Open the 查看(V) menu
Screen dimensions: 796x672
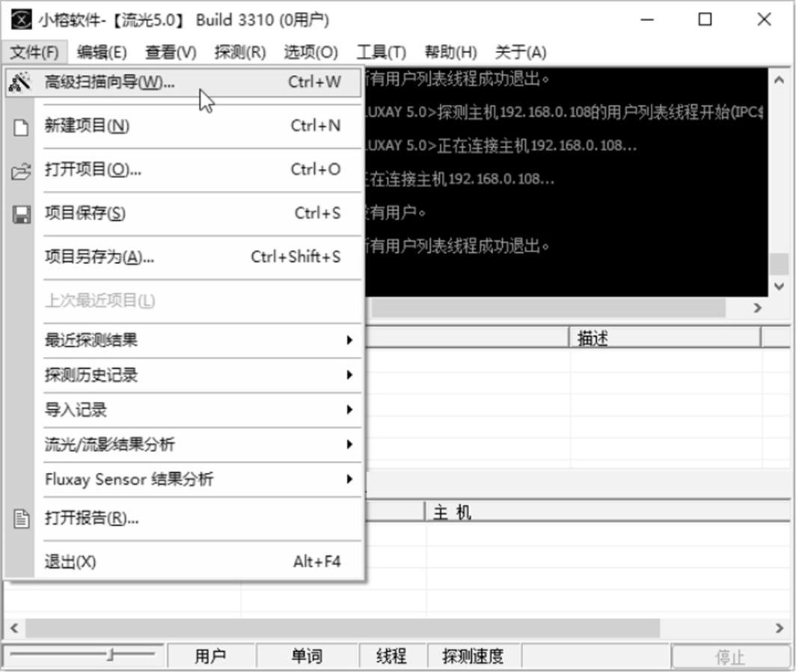pos(171,52)
